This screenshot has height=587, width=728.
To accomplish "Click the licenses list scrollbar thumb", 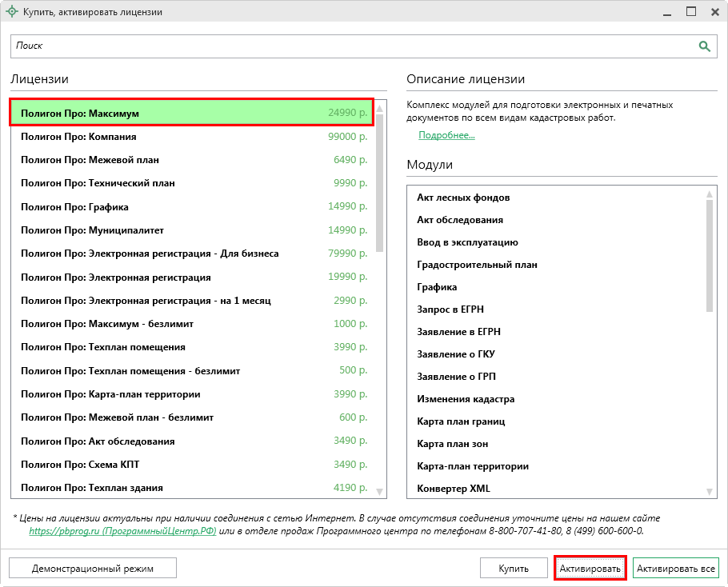I will [379, 183].
